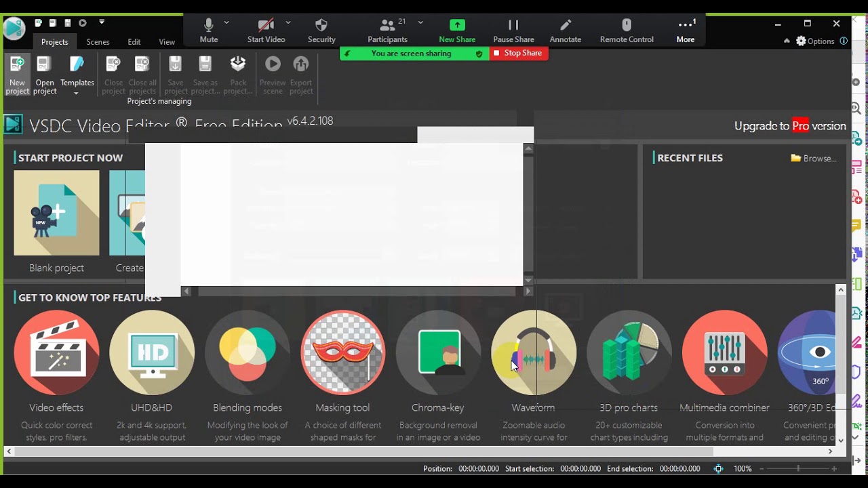
Task: Open Annotate pencil tool in Zoom
Action: (x=566, y=30)
